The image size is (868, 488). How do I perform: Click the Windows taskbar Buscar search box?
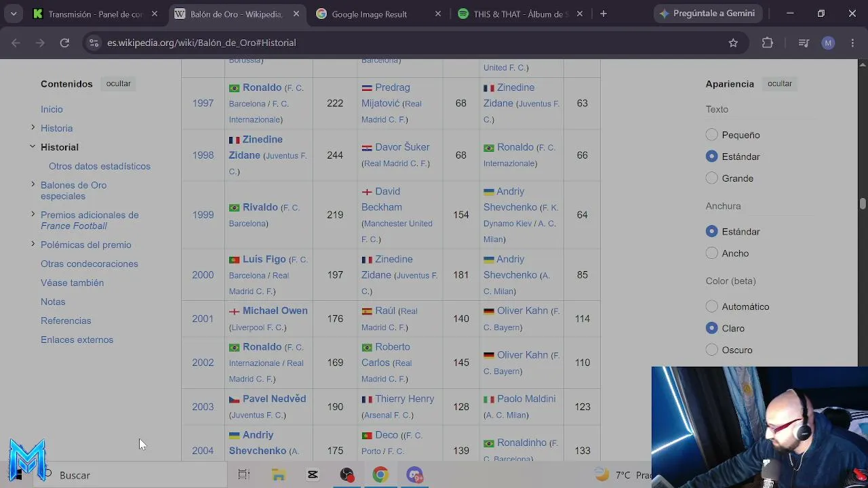click(x=131, y=475)
